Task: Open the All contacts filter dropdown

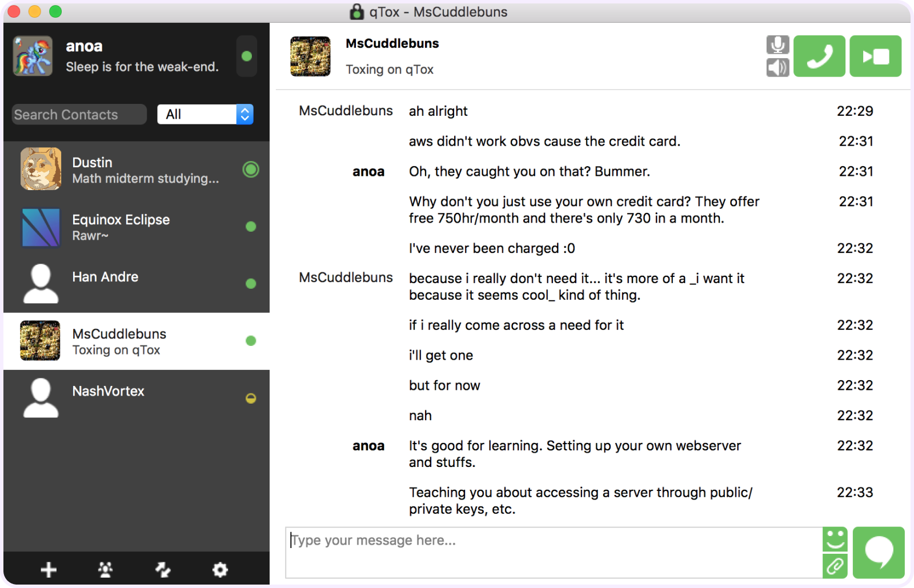Action: (205, 114)
